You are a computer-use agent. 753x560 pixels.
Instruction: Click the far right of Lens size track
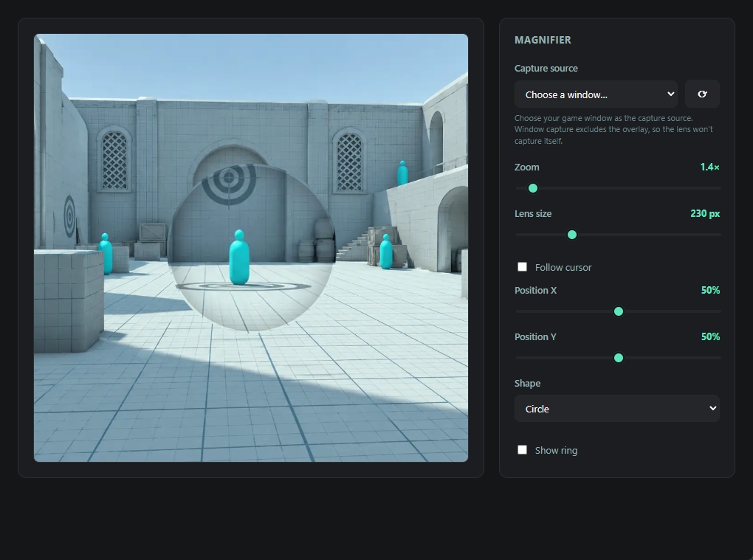coord(718,235)
